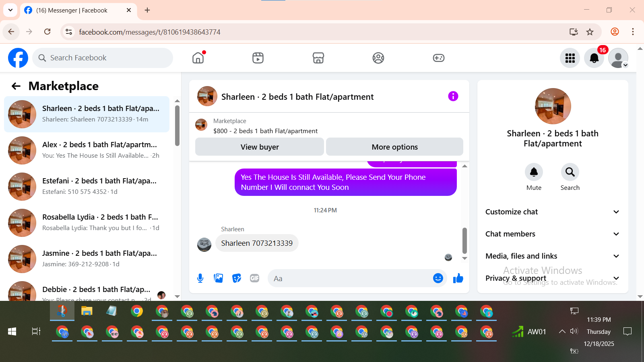
Task: Click the browser address bar URL
Action: pyautogui.click(x=150, y=32)
